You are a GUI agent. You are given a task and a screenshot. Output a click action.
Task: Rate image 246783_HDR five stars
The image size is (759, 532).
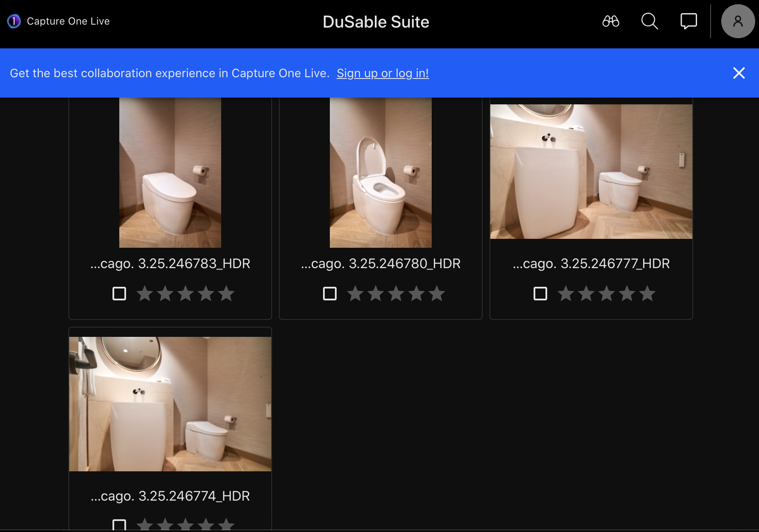click(226, 294)
